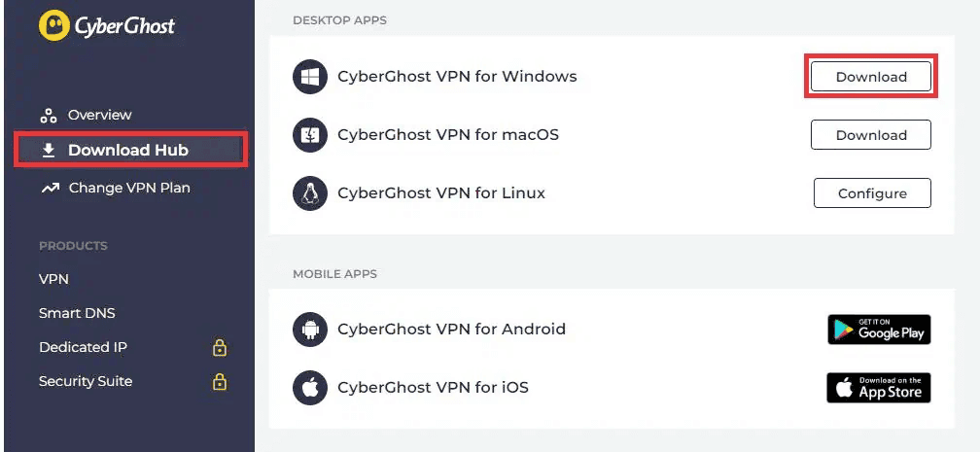Configure CyberGhost VPN for Linux
Viewport: 980px width, 452px height.
tap(872, 193)
